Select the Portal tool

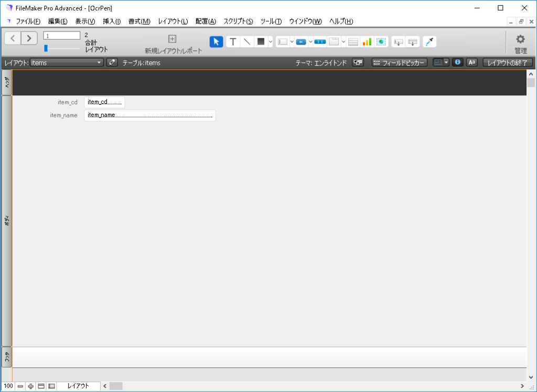353,42
